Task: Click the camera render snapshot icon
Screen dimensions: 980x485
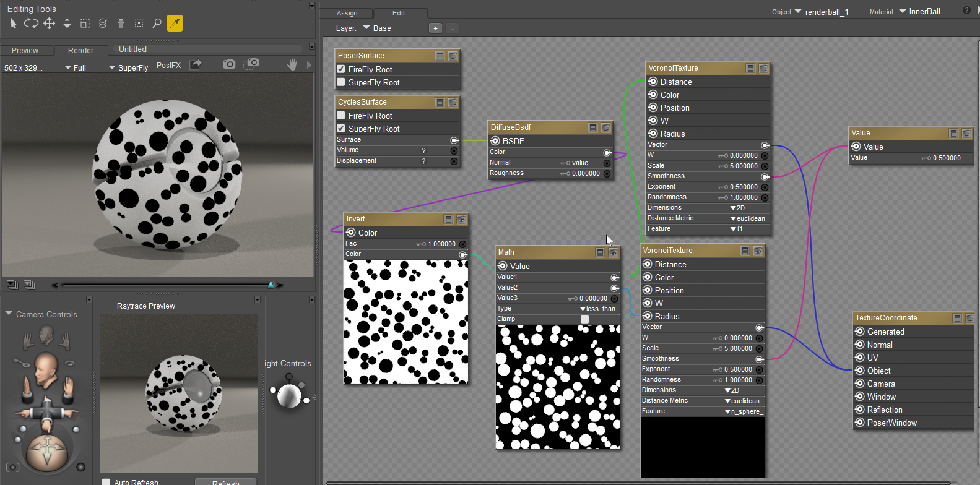Action: [x=229, y=64]
